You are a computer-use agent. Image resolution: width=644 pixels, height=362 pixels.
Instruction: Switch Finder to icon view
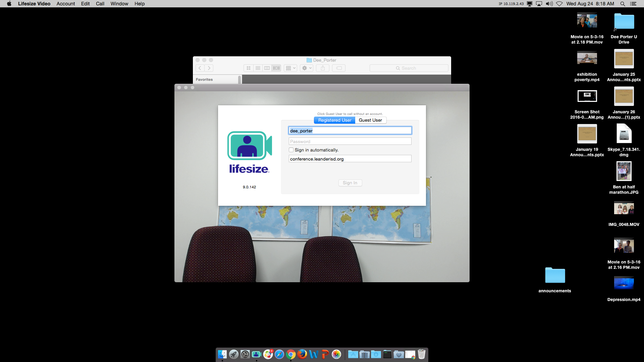tap(249, 68)
